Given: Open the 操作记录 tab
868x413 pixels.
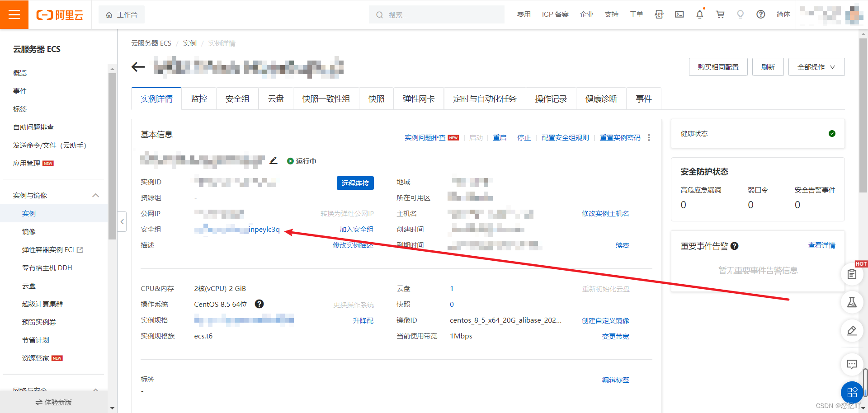Looking at the screenshot, I should [551, 99].
